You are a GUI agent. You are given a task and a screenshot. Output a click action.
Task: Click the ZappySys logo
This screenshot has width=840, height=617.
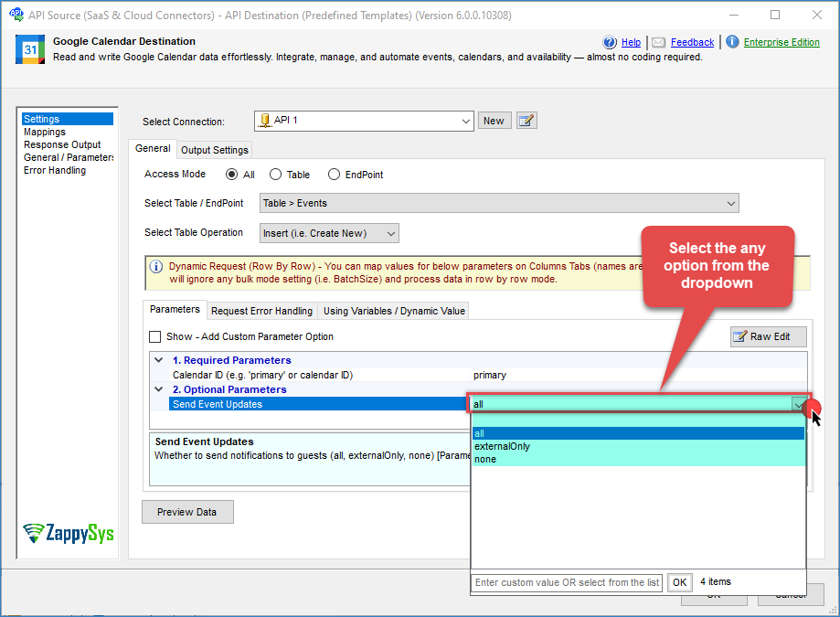pyautogui.click(x=69, y=534)
